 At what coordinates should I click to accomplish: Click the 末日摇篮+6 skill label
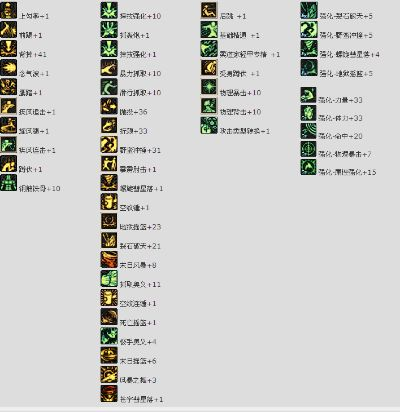tap(138, 361)
